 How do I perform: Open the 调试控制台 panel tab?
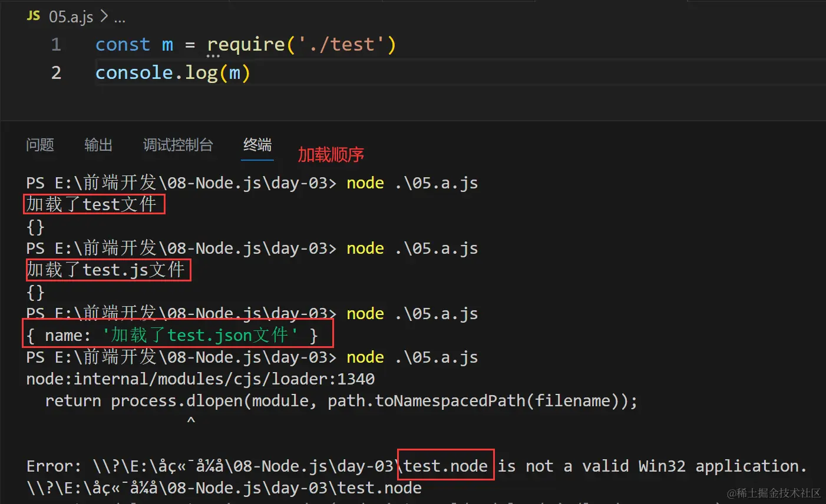178,145
